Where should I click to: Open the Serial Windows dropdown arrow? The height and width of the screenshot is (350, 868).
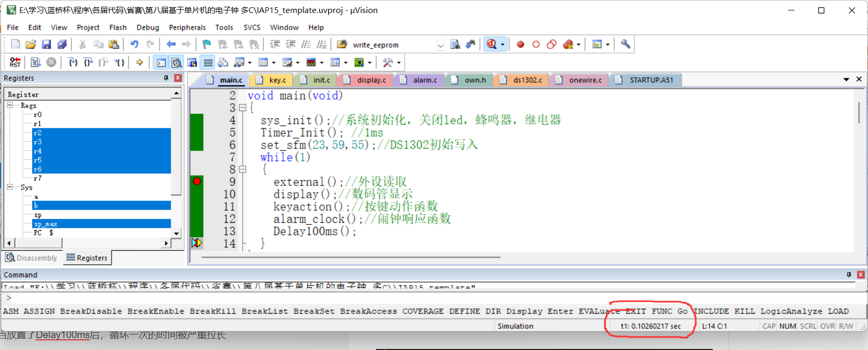click(298, 63)
